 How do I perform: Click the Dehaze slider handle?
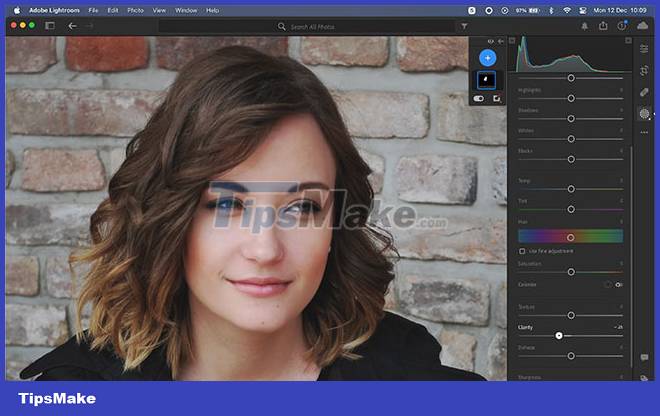point(571,356)
